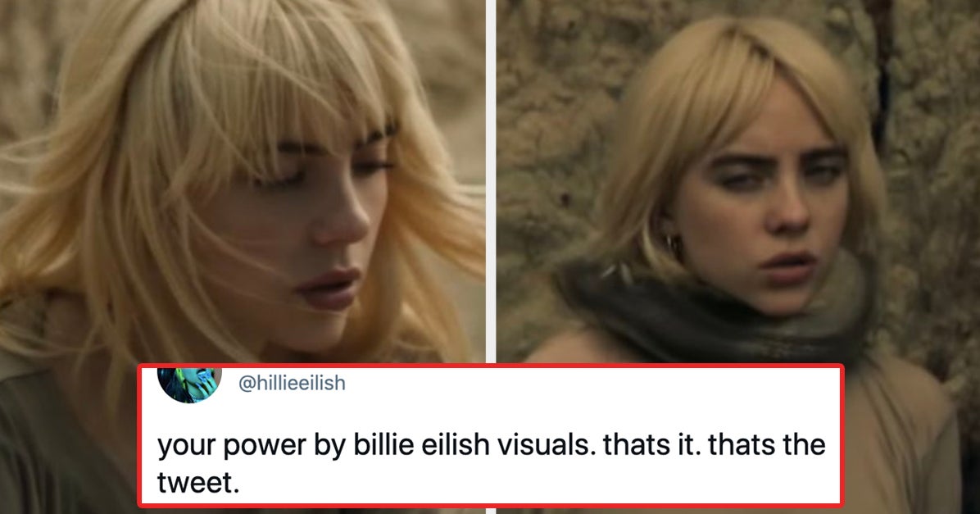Viewport: 980px width, 514px height.
Task: Open the right photo with the rock wall
Action: (x=737, y=181)
